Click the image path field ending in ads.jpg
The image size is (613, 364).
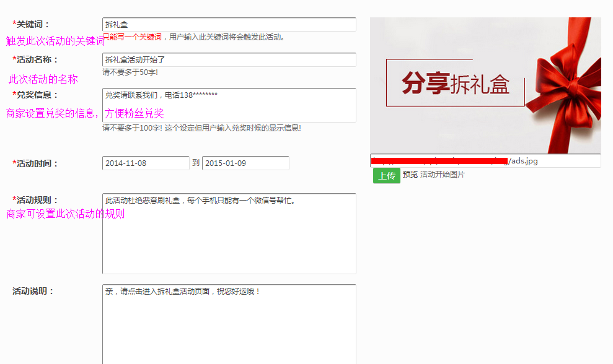pos(485,161)
